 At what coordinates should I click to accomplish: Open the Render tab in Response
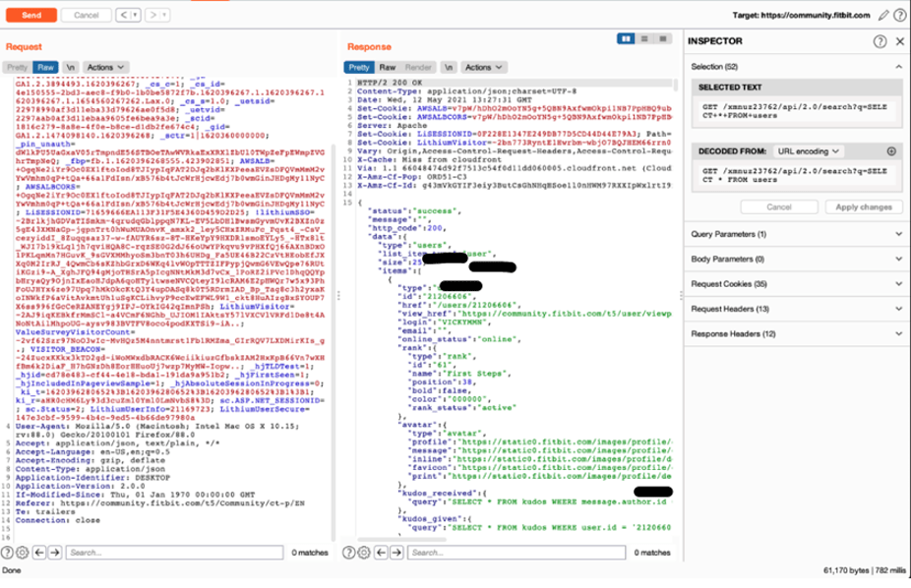pyautogui.click(x=418, y=67)
